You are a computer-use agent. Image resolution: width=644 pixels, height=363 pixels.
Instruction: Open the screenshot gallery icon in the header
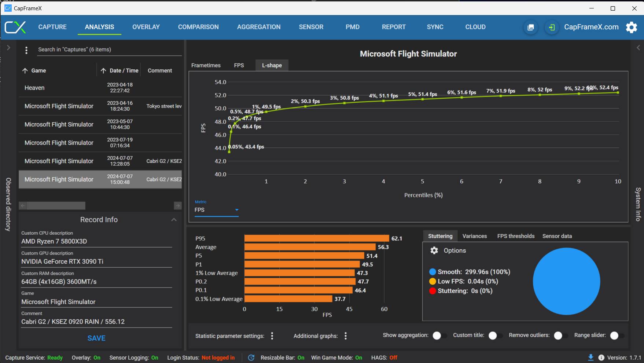click(530, 27)
